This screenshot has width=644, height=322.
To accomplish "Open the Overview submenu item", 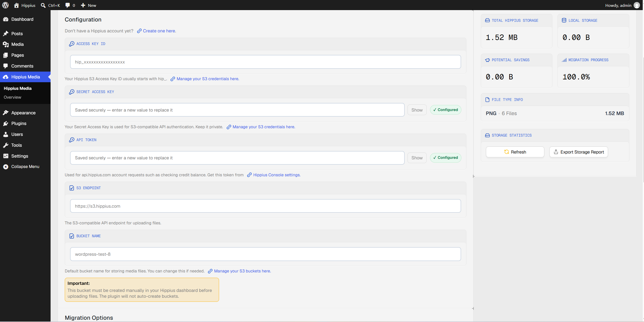I will point(12,97).
